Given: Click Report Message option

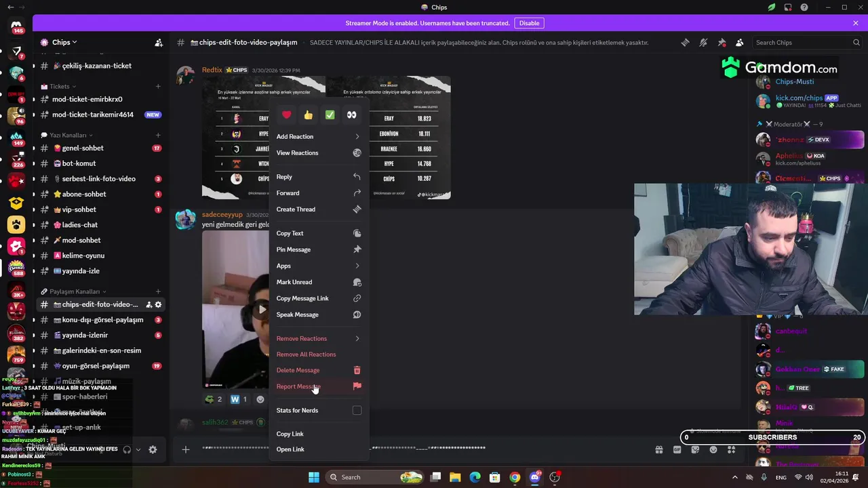Looking at the screenshot, I should click(x=319, y=386).
